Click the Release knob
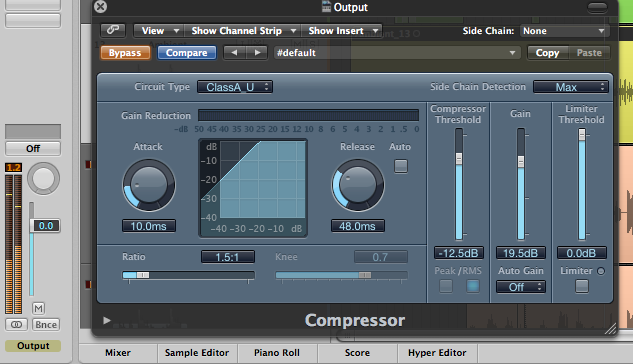This screenshot has height=364, width=633. click(x=358, y=185)
